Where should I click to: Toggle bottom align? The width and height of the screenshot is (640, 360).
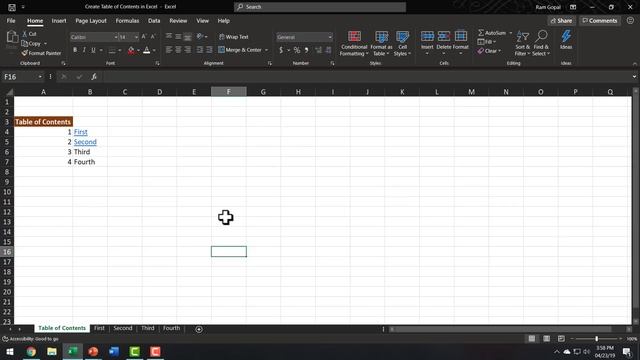point(187,37)
